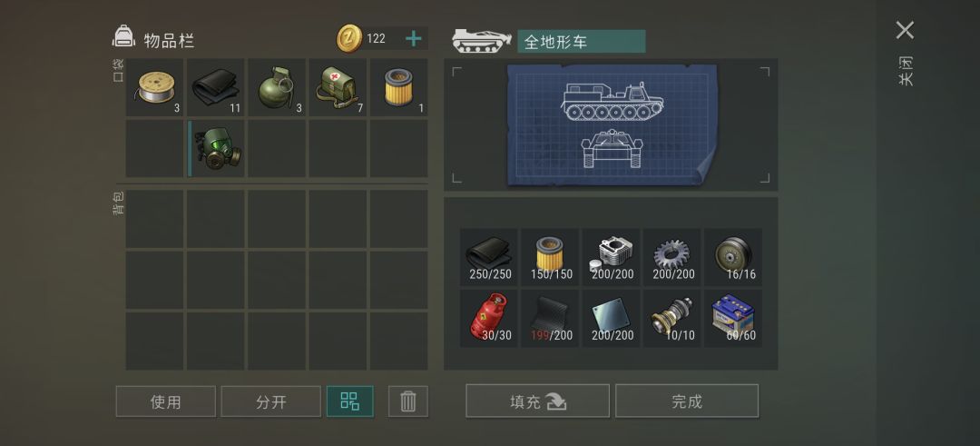This screenshot has width=980, height=446.
Task: Close the panel with the X button
Action: pyautogui.click(x=905, y=30)
